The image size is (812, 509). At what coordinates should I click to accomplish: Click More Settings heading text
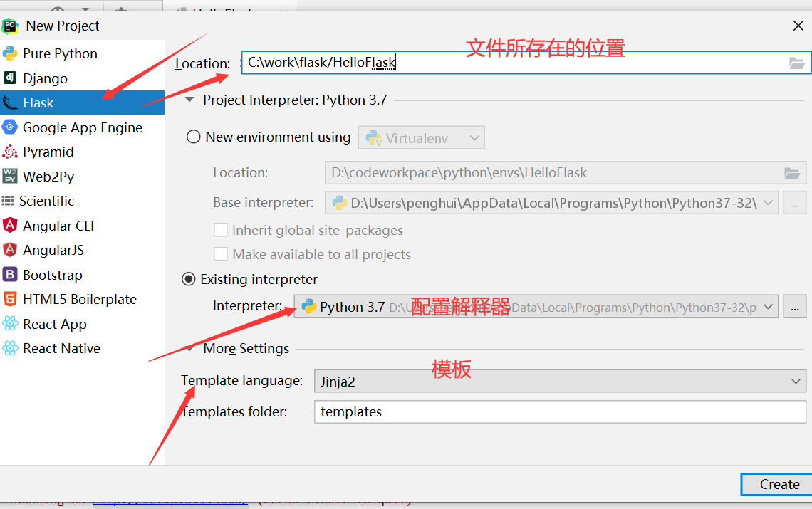click(x=246, y=348)
